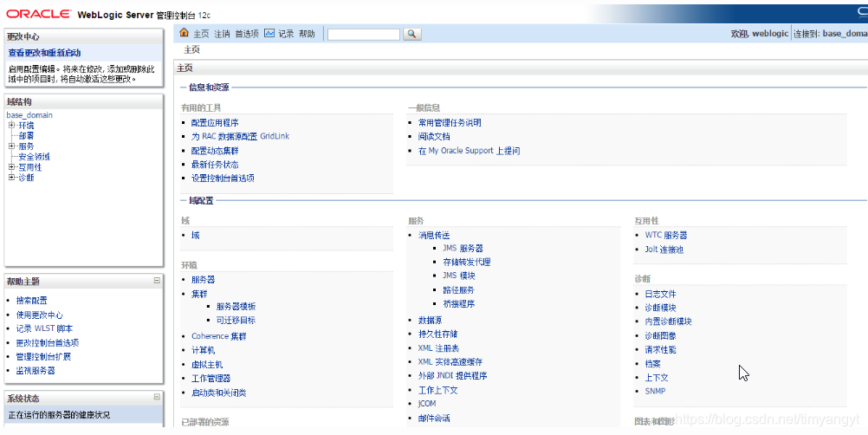
Task: Open 安全领域 in the domain tree
Action: pyautogui.click(x=34, y=157)
